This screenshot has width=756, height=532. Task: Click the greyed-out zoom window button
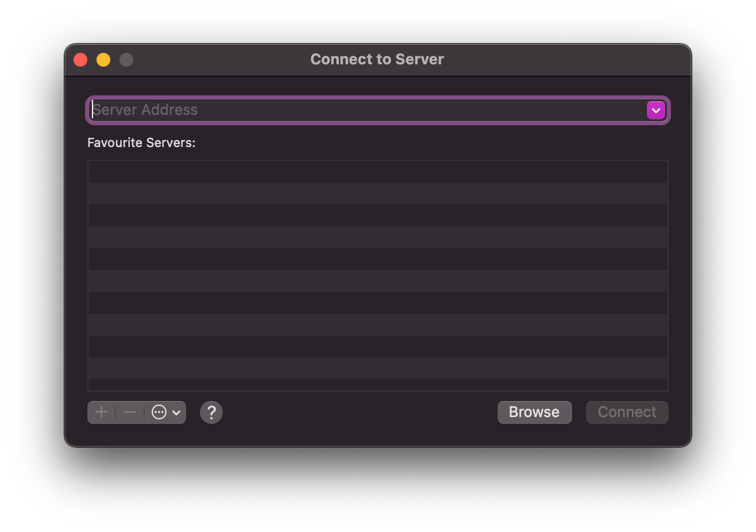pyautogui.click(x=126, y=60)
